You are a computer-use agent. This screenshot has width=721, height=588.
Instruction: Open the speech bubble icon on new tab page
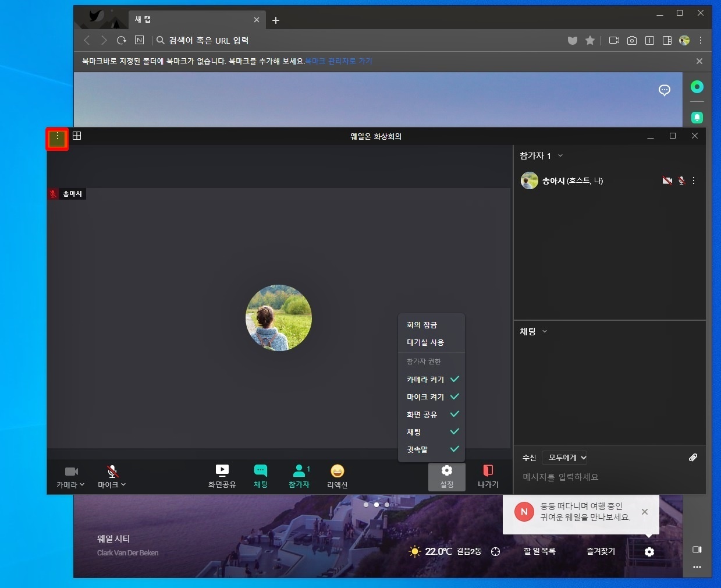point(665,90)
